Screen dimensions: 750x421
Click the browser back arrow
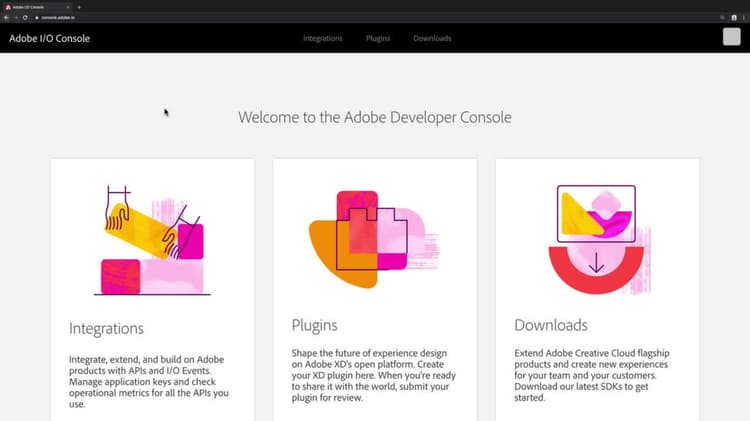[x=6, y=17]
